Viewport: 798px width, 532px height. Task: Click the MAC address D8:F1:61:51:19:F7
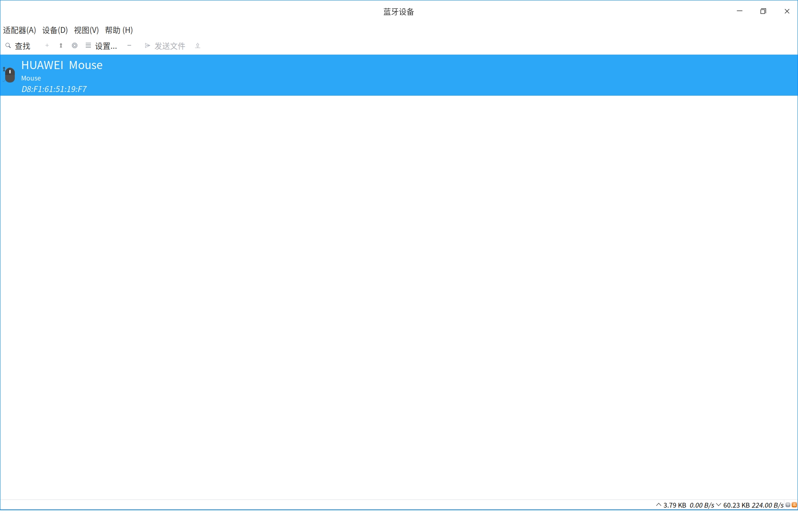click(54, 89)
